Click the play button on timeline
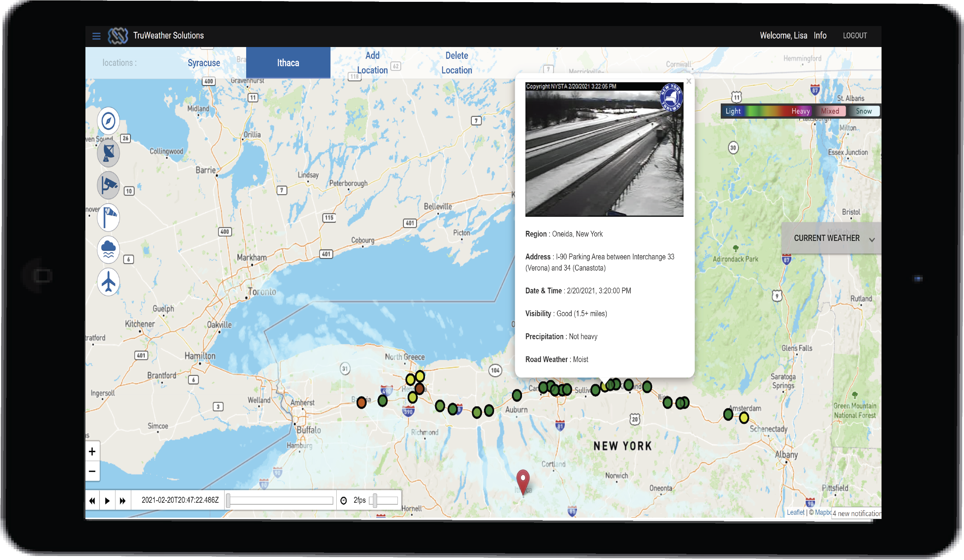 (x=107, y=501)
